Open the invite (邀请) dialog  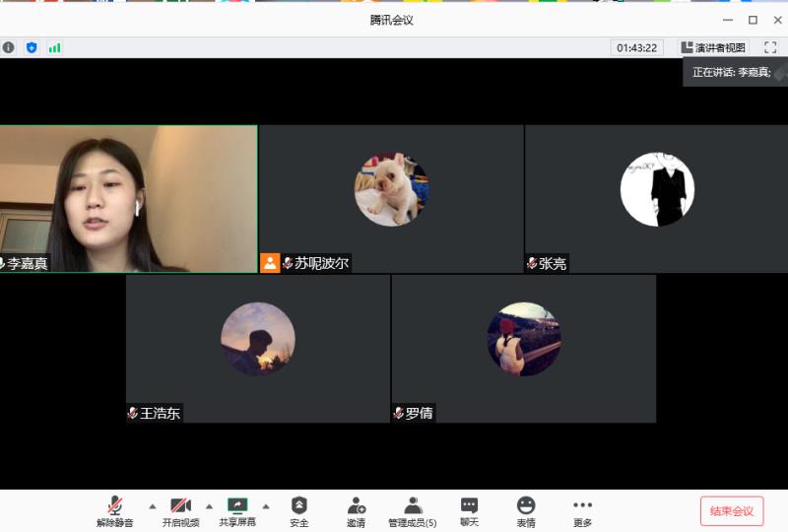pyautogui.click(x=356, y=511)
